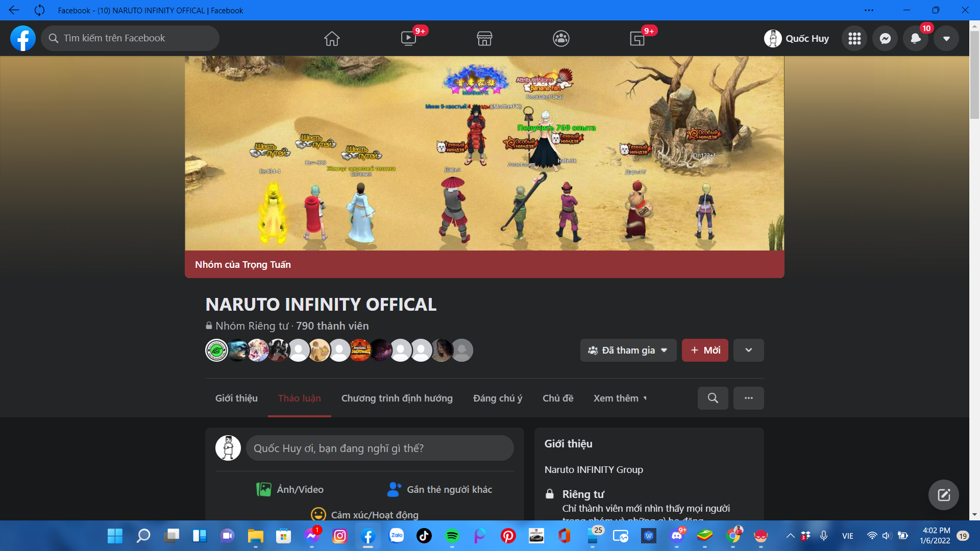The width and height of the screenshot is (980, 551).
Task: Expand the account dropdown arrow
Action: (946, 38)
